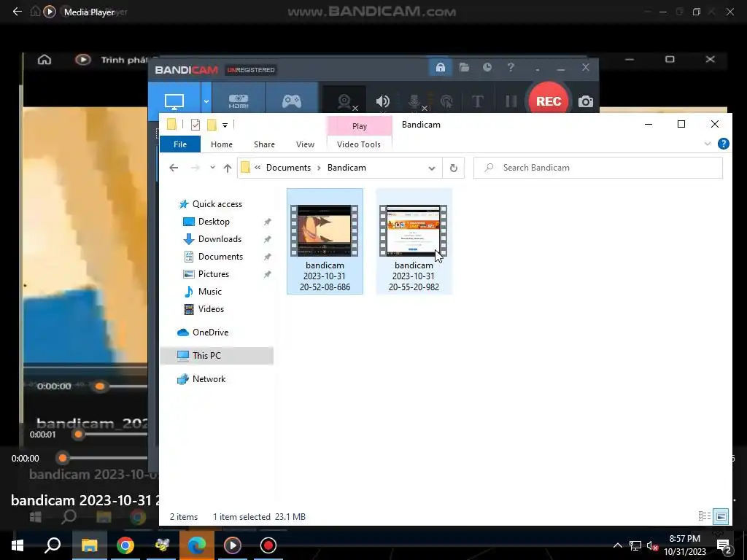The image size is (747, 560).
Task: Click the pause button in Bandicam
Action: tap(511, 101)
